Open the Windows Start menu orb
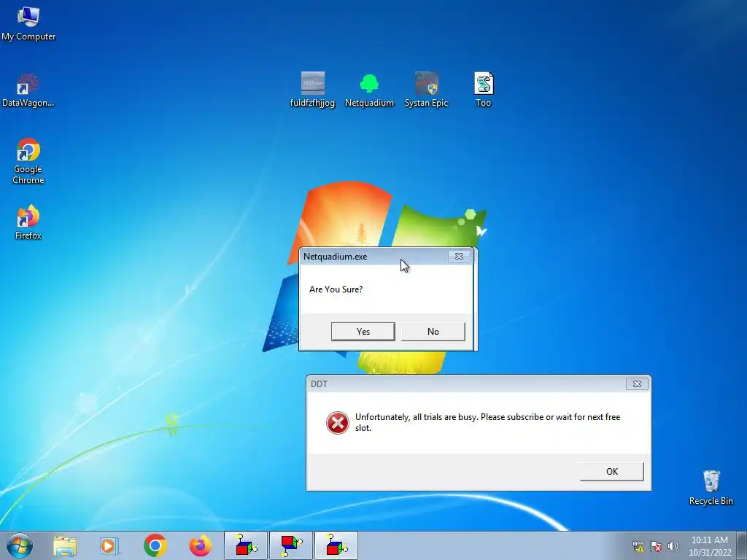 click(20, 545)
